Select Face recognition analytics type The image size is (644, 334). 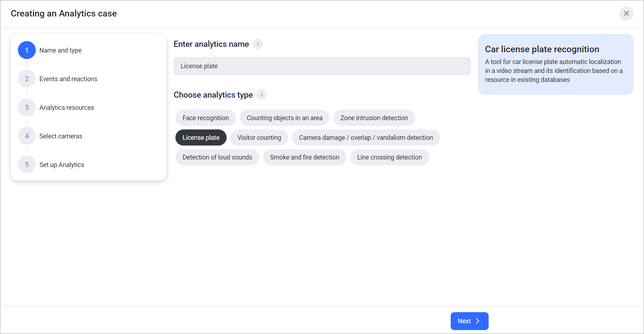205,118
